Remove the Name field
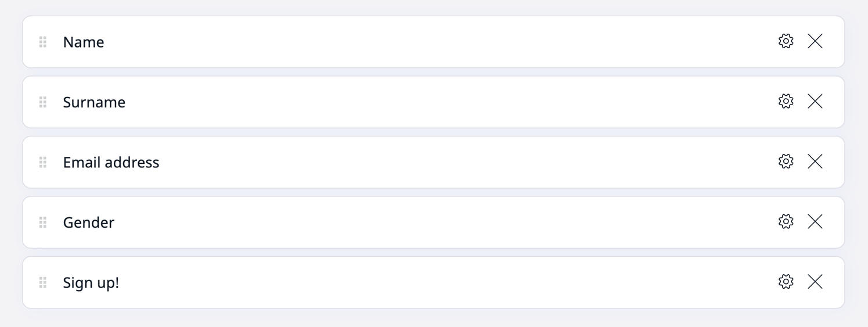The width and height of the screenshot is (868, 327). 815,41
